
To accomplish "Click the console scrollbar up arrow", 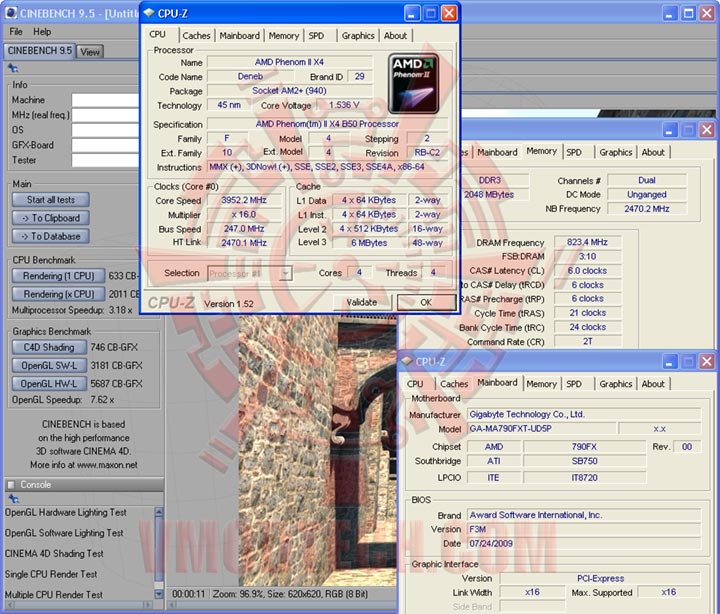I will 159,513.
